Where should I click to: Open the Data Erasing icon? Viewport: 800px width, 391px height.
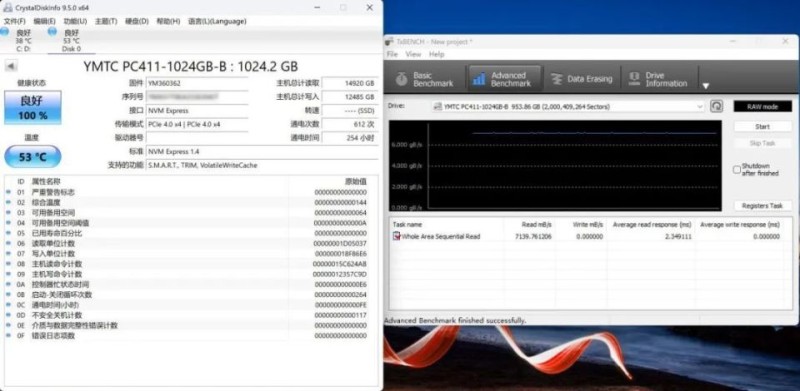(x=558, y=79)
